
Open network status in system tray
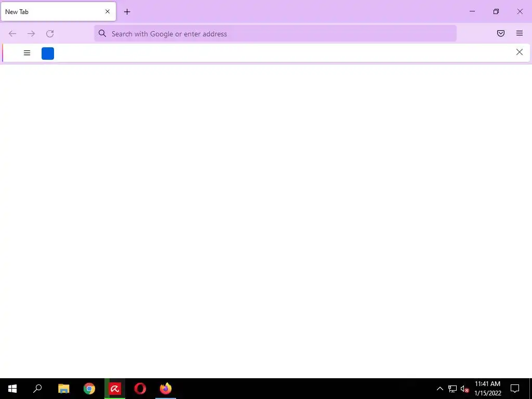coord(453,389)
